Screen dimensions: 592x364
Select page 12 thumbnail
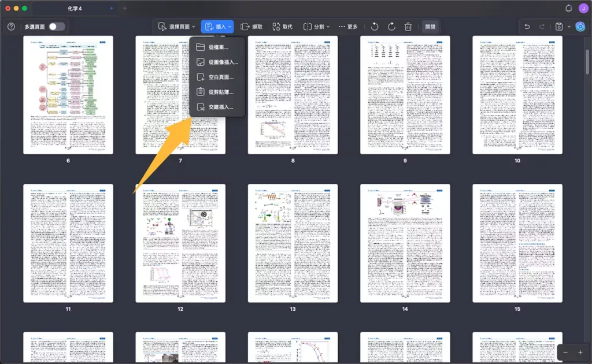180,243
